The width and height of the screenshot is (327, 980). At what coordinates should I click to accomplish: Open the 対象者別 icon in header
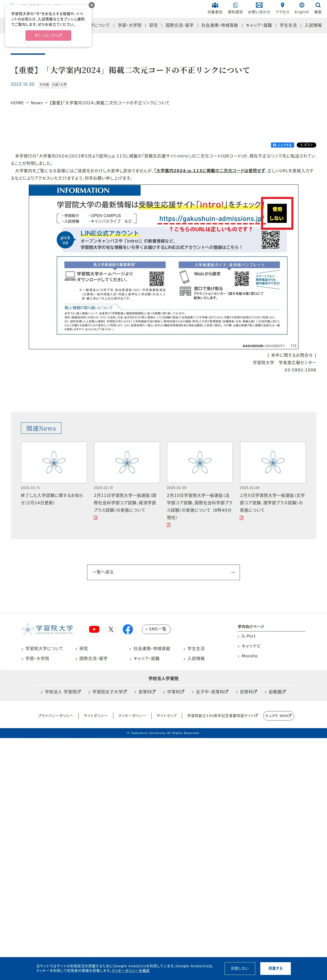click(215, 8)
